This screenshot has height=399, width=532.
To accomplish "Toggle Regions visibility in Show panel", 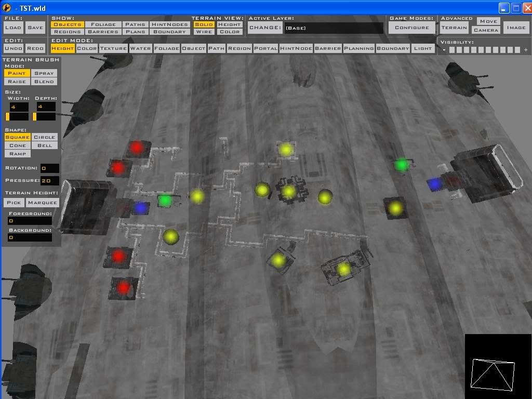I will tap(68, 32).
